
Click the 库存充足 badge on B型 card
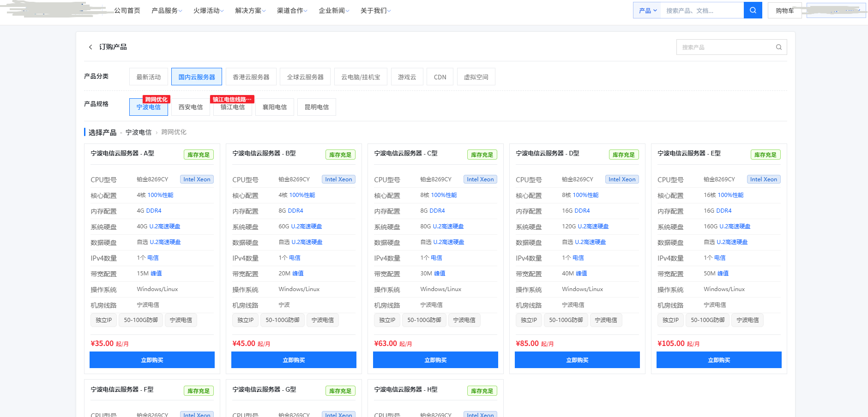point(340,155)
